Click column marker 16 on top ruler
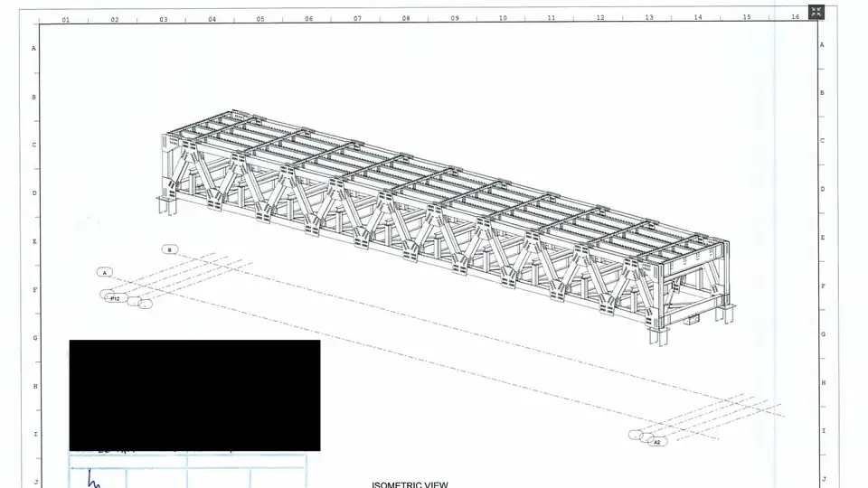This screenshot has width=868, height=488. 795,17
